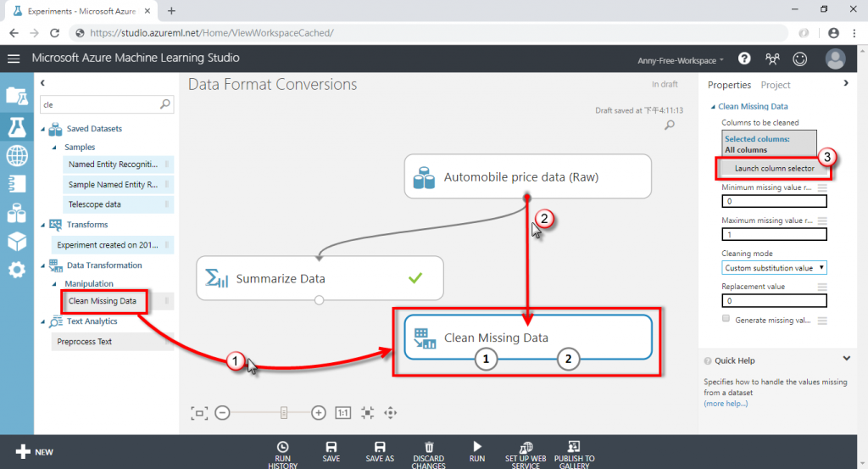868x469 pixels.
Task: Click the module search magnifier icon
Action: click(x=165, y=104)
